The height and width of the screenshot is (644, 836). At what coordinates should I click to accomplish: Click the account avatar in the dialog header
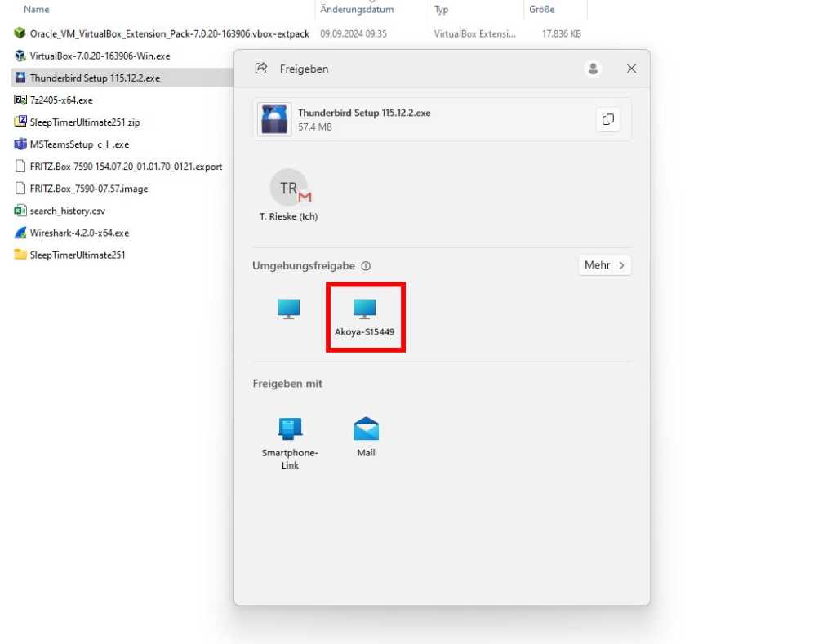[x=592, y=69]
